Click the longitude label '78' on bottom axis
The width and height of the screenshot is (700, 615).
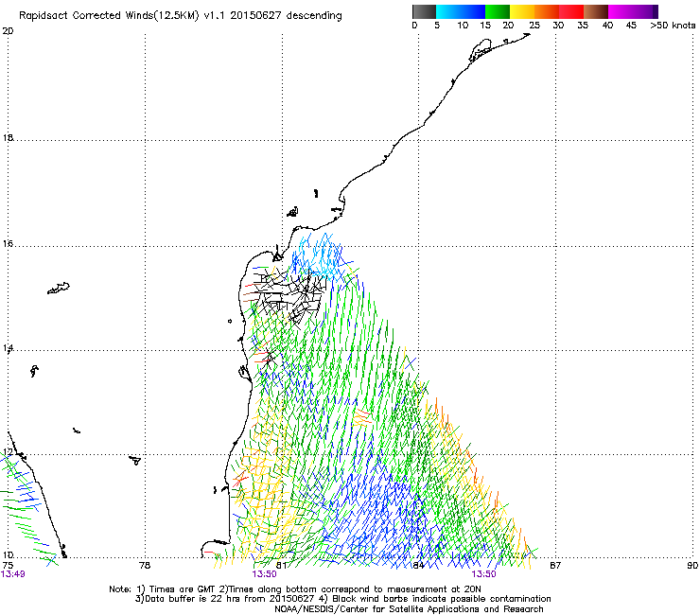click(145, 566)
